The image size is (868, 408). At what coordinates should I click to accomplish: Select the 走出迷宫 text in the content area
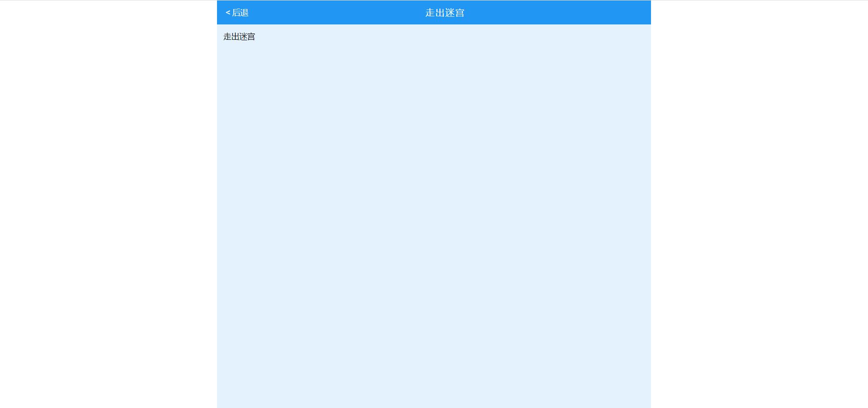(239, 37)
